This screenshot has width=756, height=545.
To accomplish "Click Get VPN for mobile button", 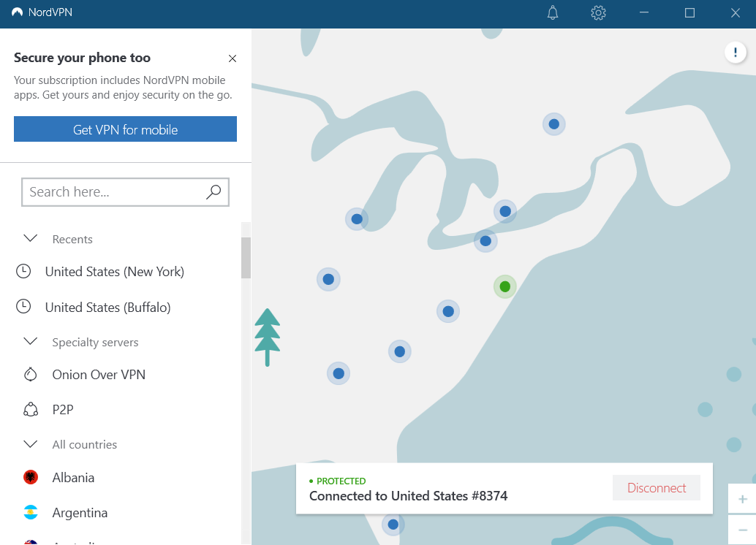I will (x=125, y=129).
